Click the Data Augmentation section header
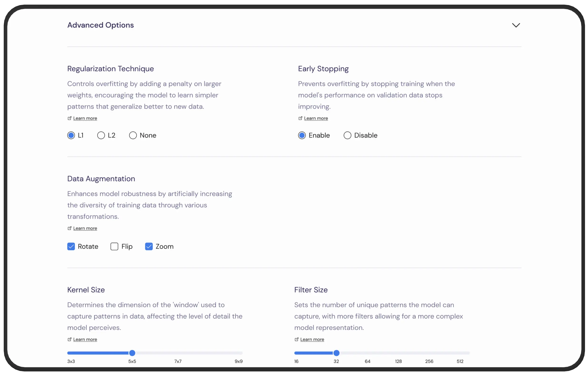This screenshot has height=377, width=588. coord(101,179)
